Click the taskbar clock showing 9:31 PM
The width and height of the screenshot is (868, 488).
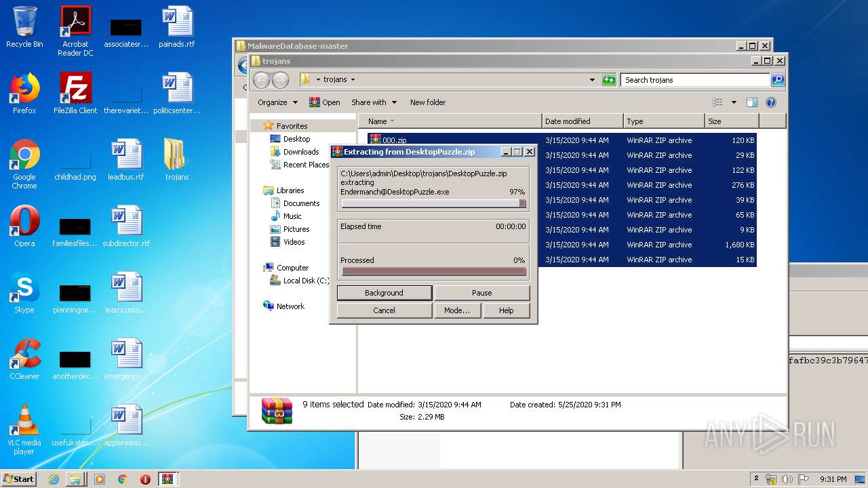coord(833,479)
